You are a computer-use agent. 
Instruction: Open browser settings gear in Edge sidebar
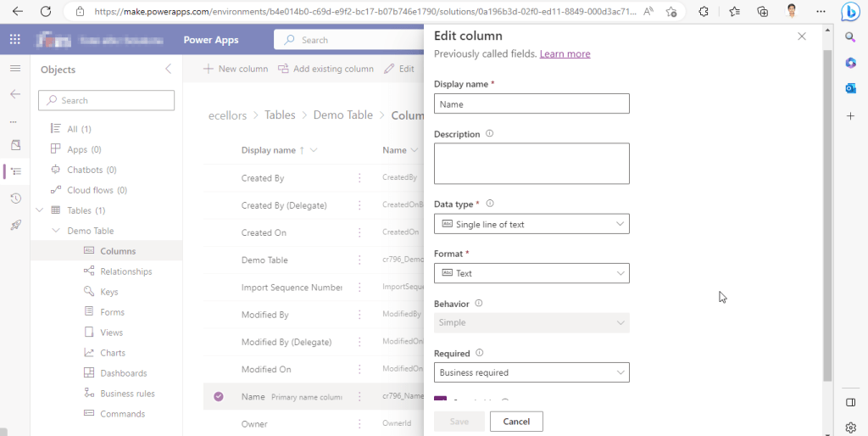coord(851,427)
